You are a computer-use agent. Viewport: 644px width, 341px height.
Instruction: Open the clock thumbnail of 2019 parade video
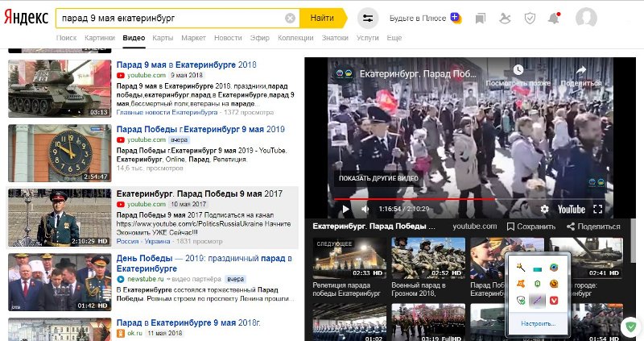[60, 153]
